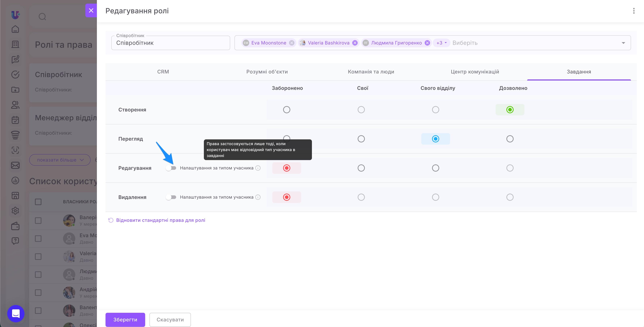The image size is (644, 327).
Task: Open the checkmark tasks icon in sidebar
Action: pos(15,75)
